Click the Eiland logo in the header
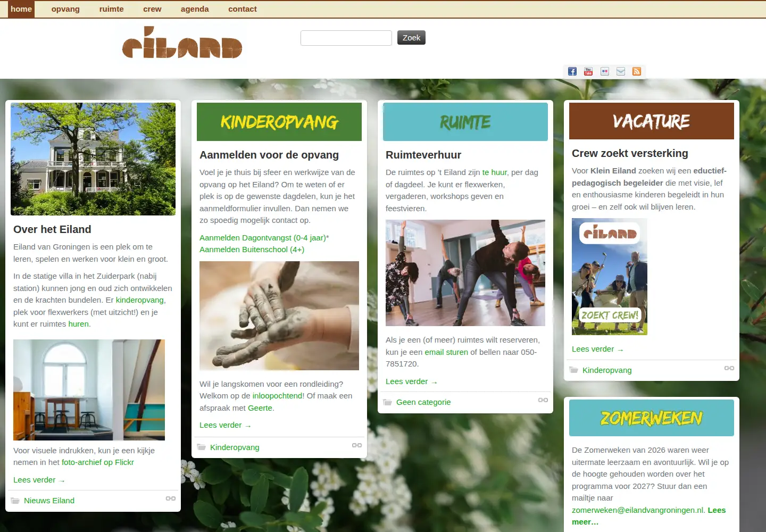Screen dimensions: 766x532 (x=182, y=42)
